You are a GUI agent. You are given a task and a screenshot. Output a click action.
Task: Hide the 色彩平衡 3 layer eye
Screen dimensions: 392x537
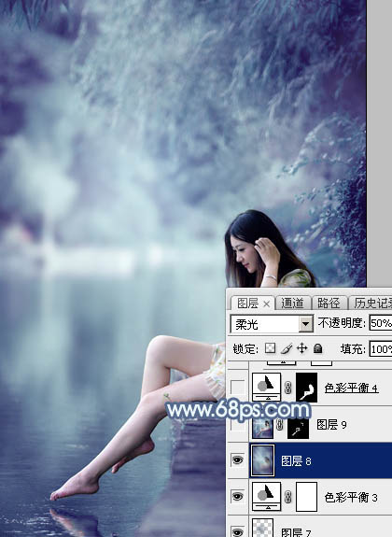point(238,496)
